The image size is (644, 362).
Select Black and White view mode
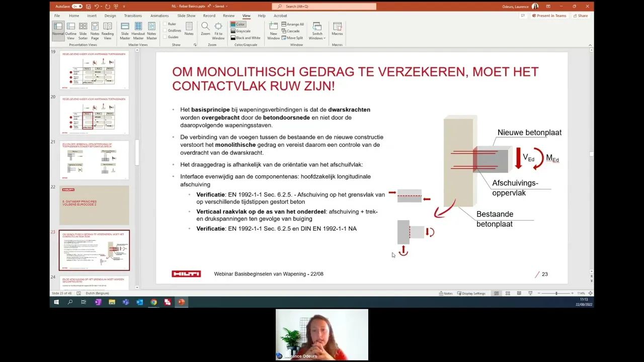(x=246, y=38)
